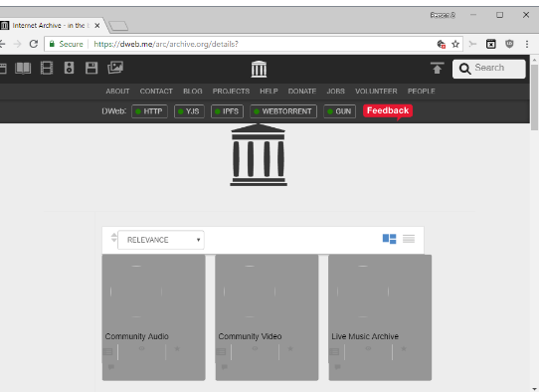The image size is (539, 392).
Task: Click the boxed X extension icon
Action: point(491,44)
